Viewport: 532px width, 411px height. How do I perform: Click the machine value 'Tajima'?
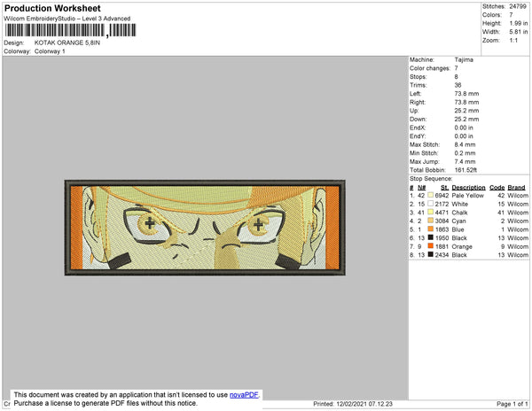pyautogui.click(x=464, y=59)
